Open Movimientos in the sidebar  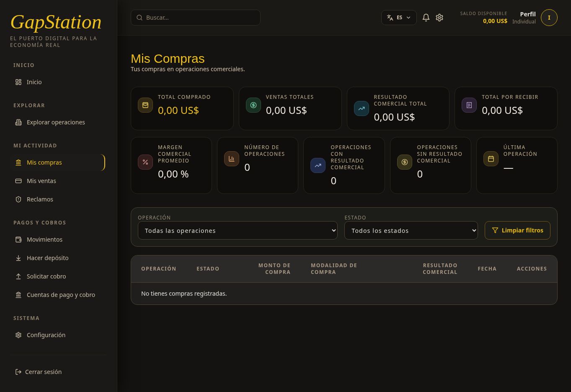[x=58, y=240]
